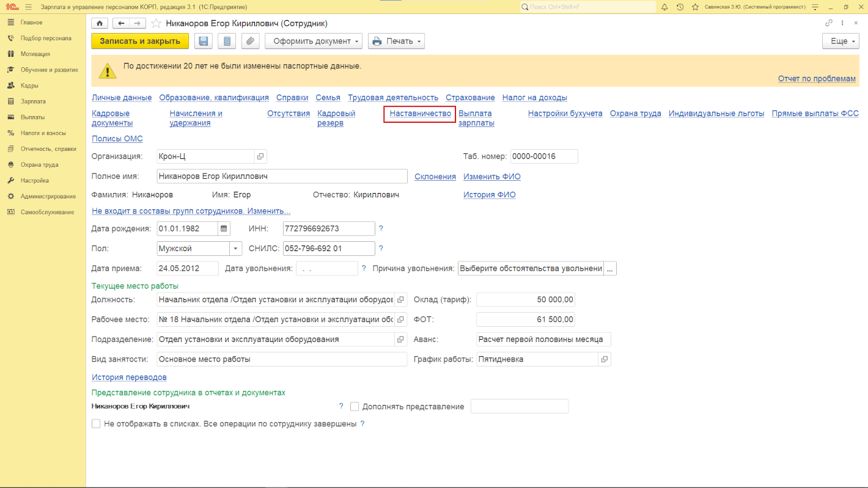Open the 'Еще' more actions menu
The height and width of the screenshot is (488, 868).
[x=840, y=41]
